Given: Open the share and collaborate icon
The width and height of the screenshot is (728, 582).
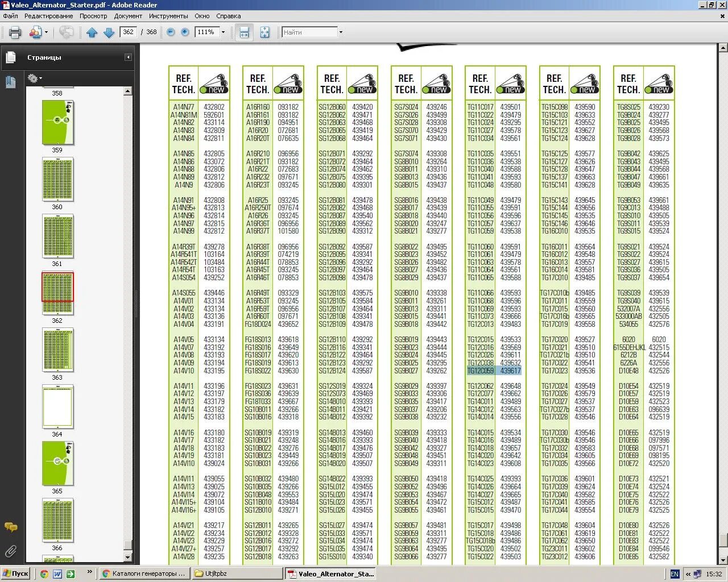Looking at the screenshot, I should pos(35,32).
